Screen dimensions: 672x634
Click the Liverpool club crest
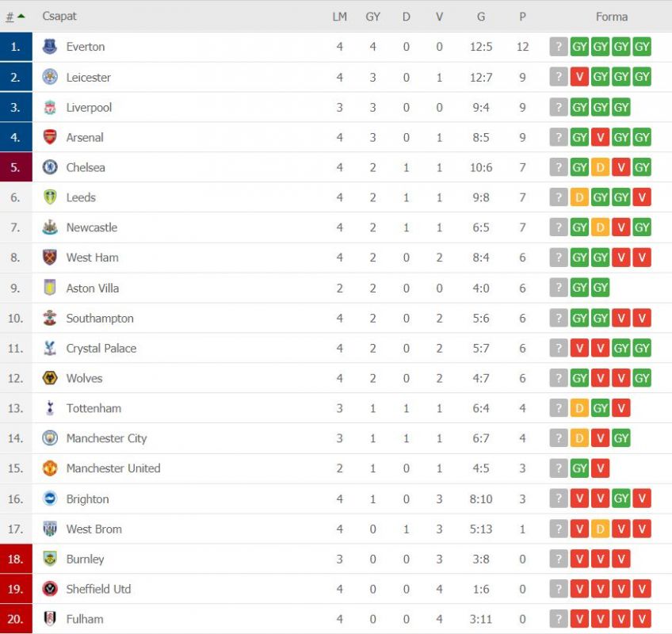[x=50, y=107]
